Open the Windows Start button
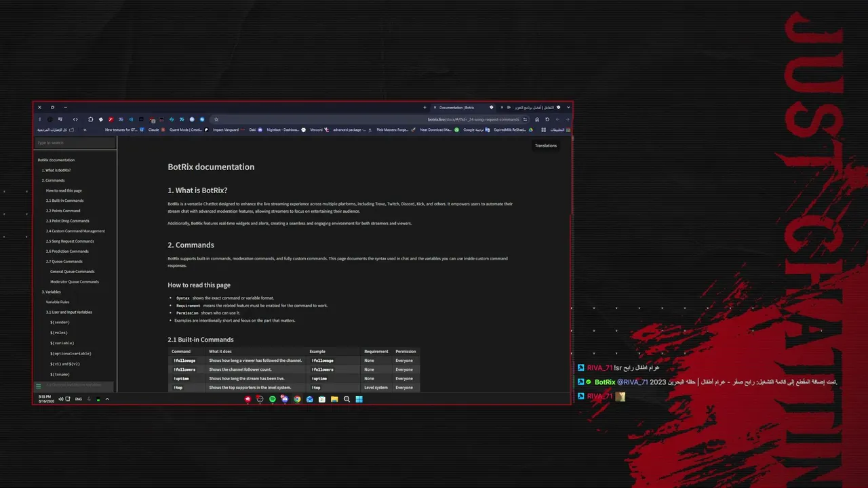 click(359, 399)
